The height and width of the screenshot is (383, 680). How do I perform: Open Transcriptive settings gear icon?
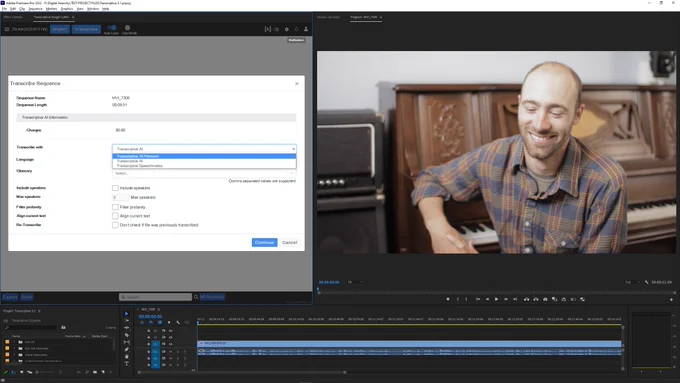click(x=287, y=29)
